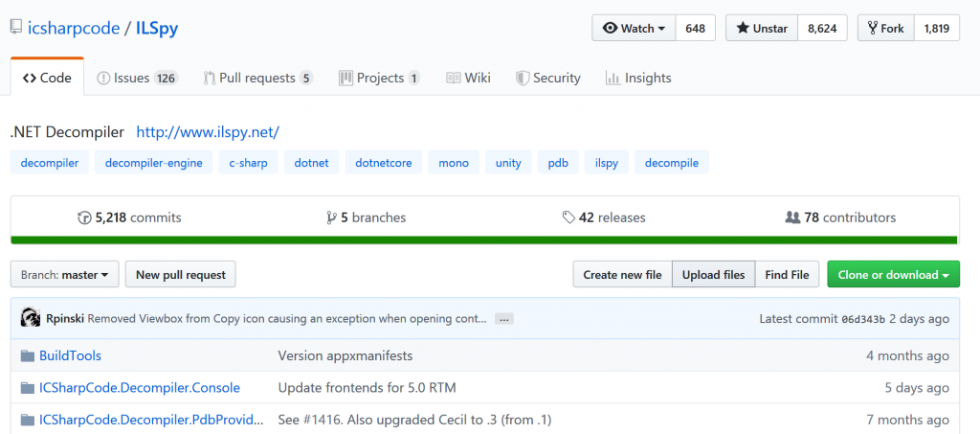This screenshot has height=434, width=980.
Task: Open the Removed Viewbox from Copy icon commit message
Action: tap(287, 318)
